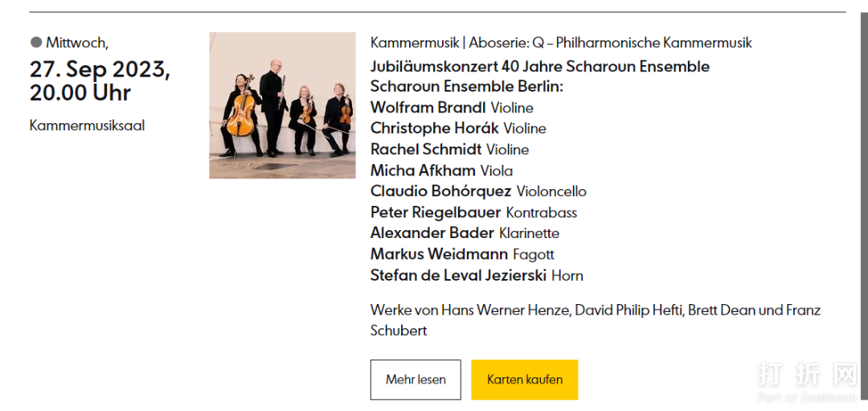Viewport: 868px width, 411px height.
Task: Select violinist Wolfram Brandl
Action: coord(428,108)
